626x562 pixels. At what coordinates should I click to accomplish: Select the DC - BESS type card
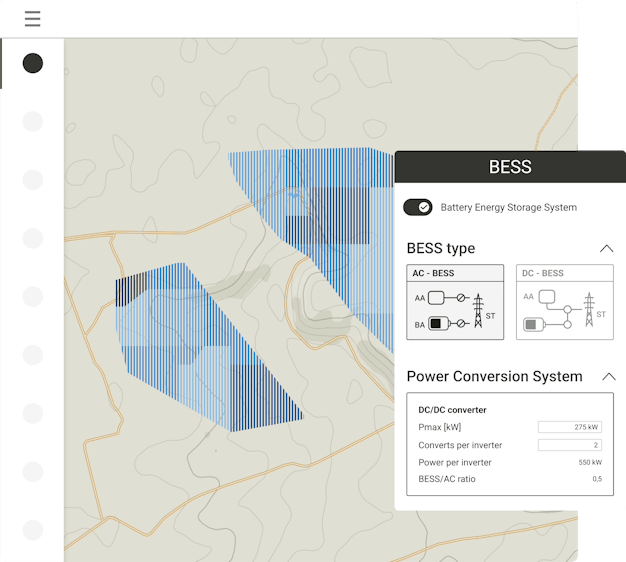564,302
